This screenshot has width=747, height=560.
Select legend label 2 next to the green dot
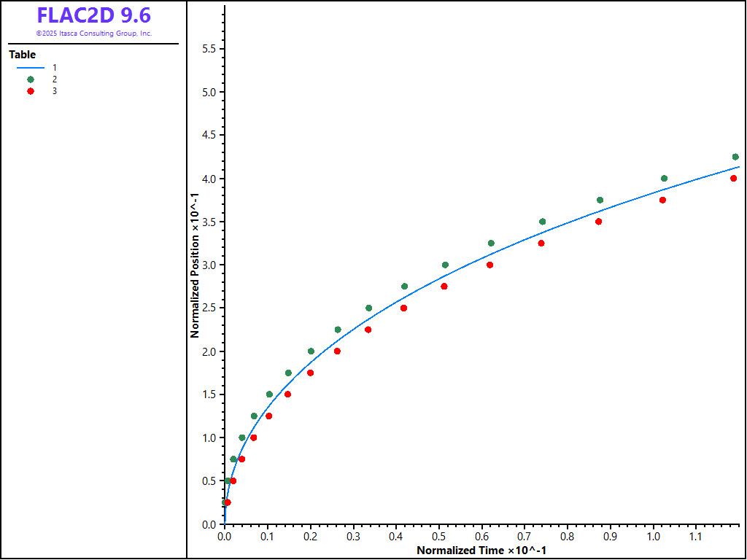pyautogui.click(x=55, y=79)
